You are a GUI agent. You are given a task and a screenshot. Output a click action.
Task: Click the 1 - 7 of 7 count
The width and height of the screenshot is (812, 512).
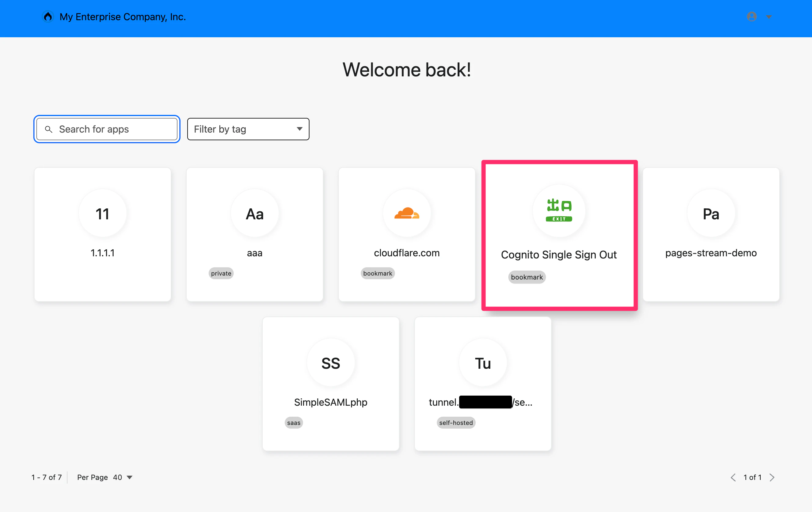pyautogui.click(x=46, y=477)
